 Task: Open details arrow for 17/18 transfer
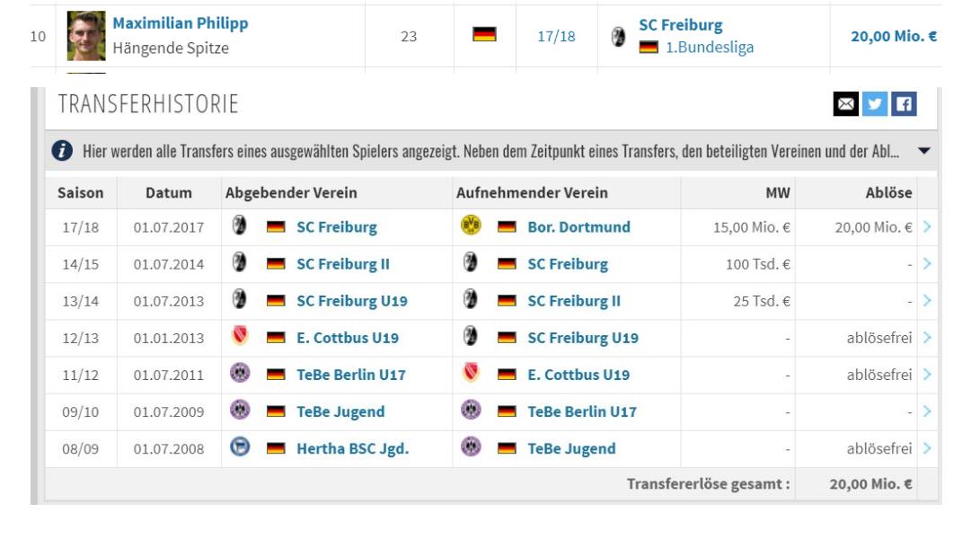(x=927, y=227)
